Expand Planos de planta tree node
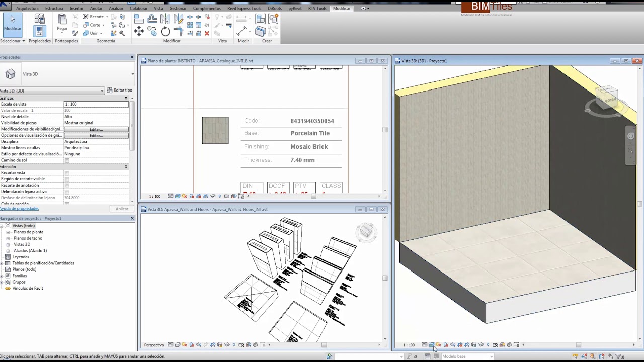Viewport: 644px width, 362px height. coord(8,232)
